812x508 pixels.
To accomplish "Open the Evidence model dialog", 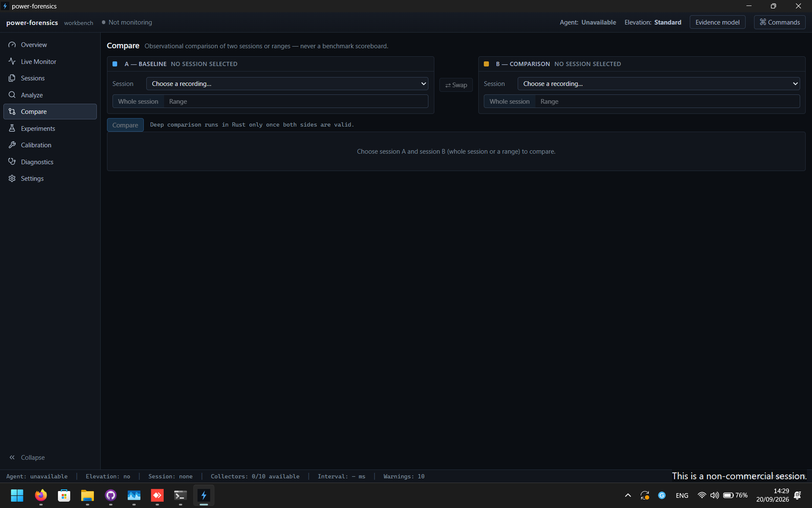I will (717, 22).
